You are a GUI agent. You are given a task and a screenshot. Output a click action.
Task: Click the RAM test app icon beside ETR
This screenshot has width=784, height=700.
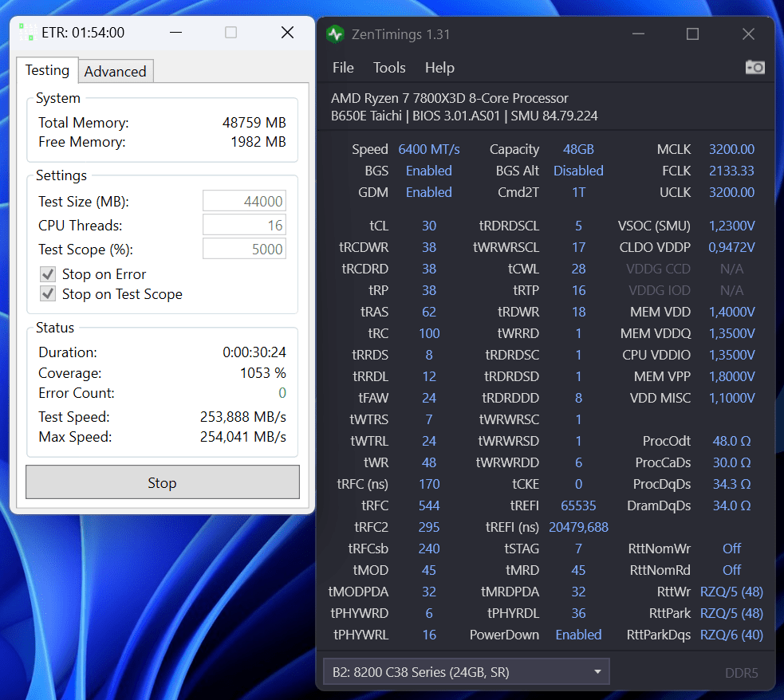coord(28,32)
